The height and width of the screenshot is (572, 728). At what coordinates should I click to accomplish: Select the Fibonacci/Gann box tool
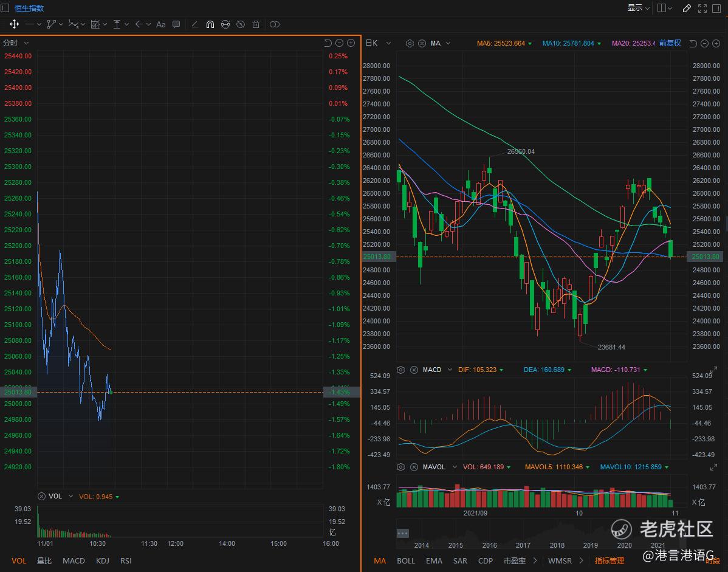click(x=95, y=24)
